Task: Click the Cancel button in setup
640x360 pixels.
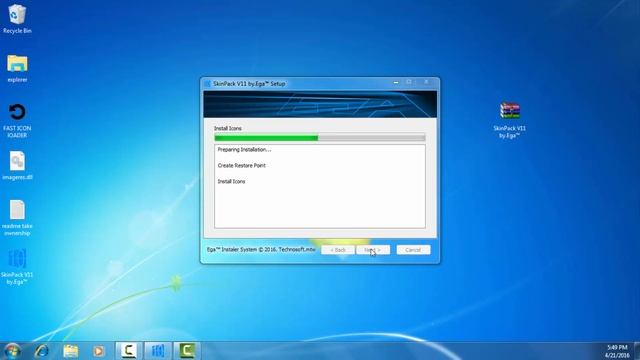Action: [x=413, y=250]
